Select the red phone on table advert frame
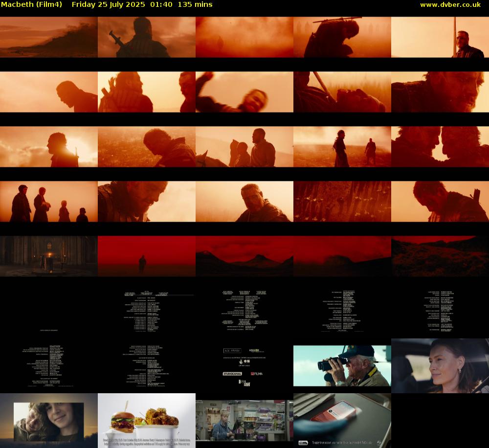Screen dimensions: 489x448 pyautogui.click(x=342, y=421)
